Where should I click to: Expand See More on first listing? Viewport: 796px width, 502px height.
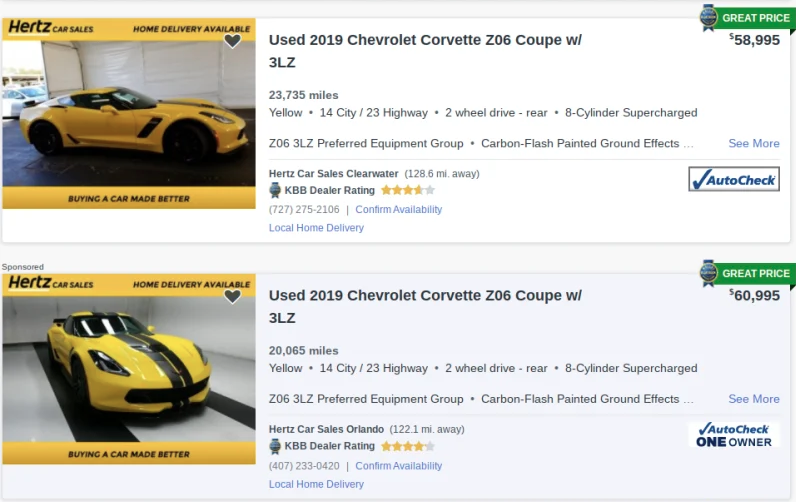coord(754,144)
